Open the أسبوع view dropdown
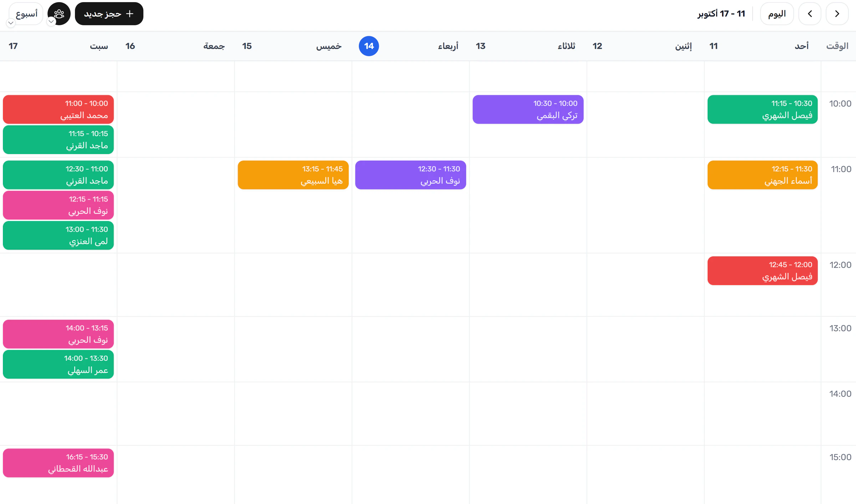856x504 pixels. click(26, 14)
